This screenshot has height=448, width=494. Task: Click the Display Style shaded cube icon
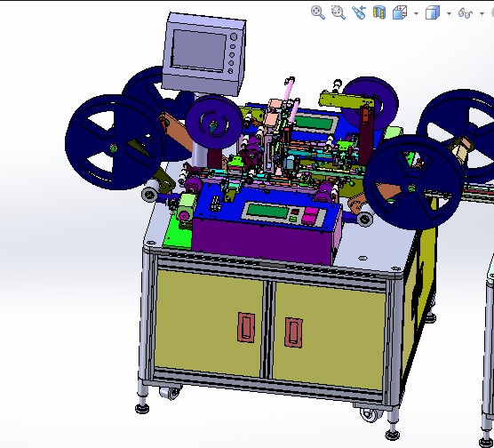pos(433,12)
